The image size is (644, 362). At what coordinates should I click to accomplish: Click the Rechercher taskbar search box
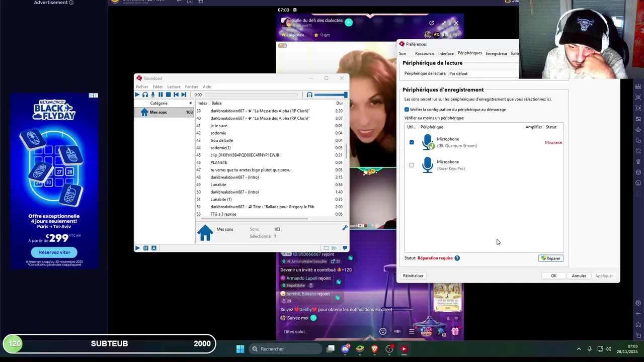click(x=285, y=349)
